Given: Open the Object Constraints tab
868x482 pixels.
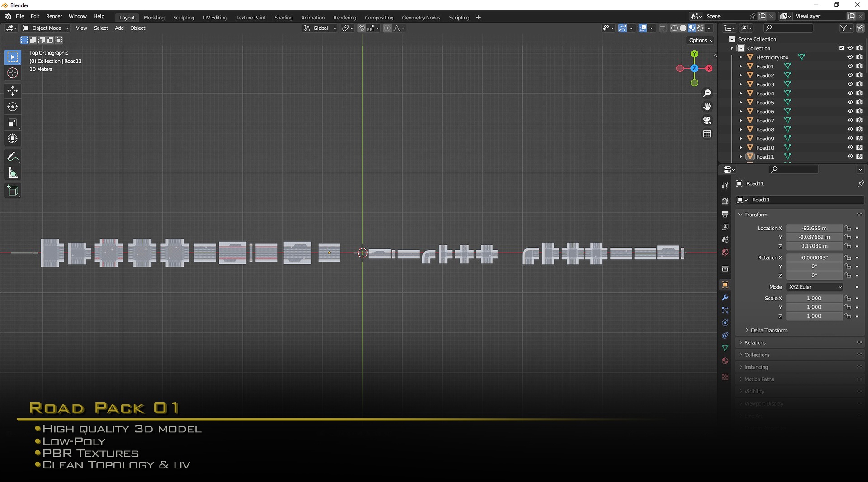Looking at the screenshot, I should pyautogui.click(x=725, y=335).
